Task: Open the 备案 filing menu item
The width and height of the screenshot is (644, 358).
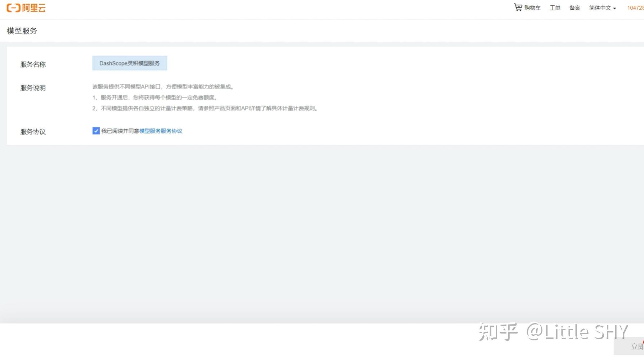Action: 575,8
